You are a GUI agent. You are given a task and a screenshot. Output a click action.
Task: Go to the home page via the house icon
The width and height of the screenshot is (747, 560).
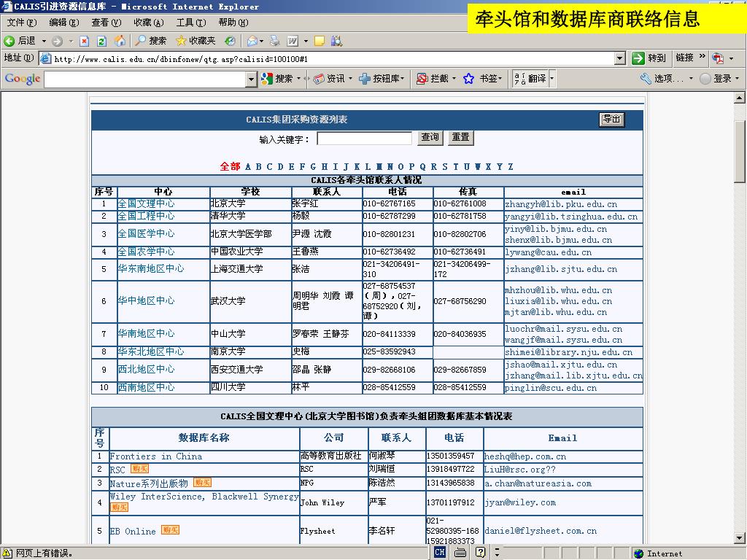[x=120, y=41]
